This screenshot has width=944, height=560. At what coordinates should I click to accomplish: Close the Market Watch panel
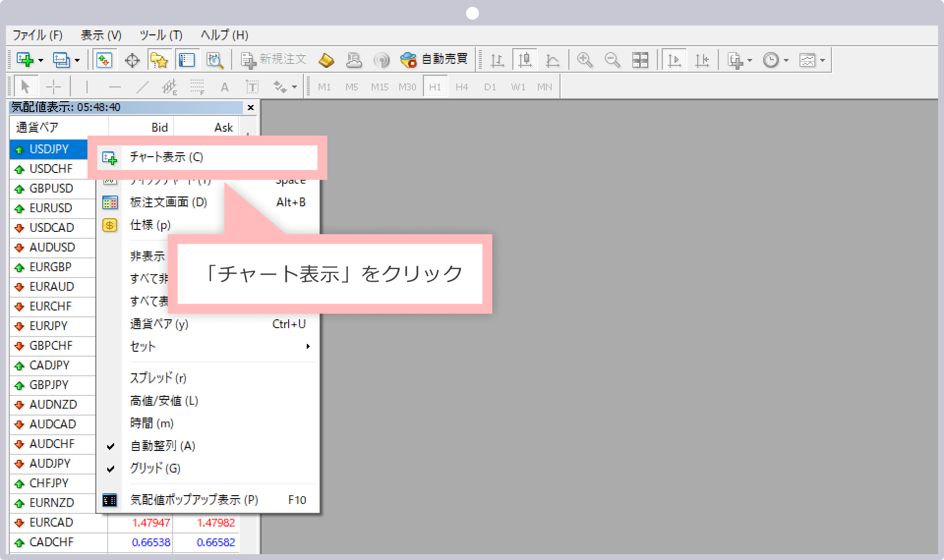pos(251,108)
